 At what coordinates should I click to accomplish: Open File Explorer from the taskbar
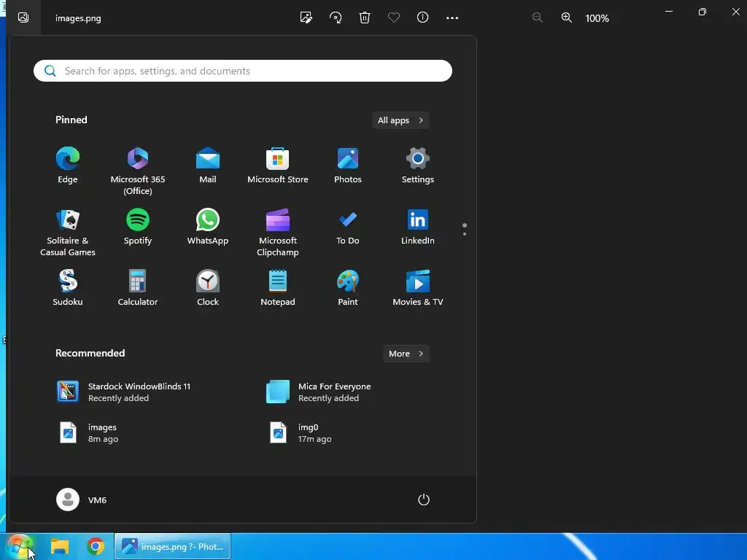pos(60,547)
